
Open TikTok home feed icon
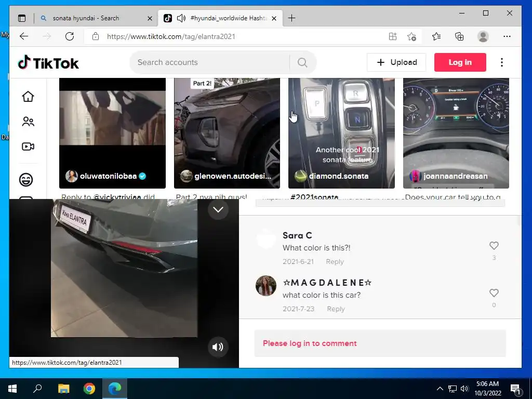28,96
